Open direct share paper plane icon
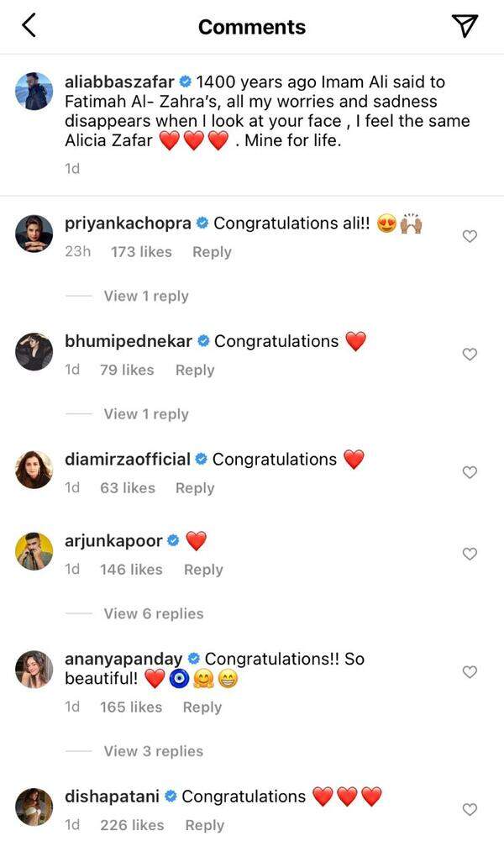The image size is (504, 857). 465,26
